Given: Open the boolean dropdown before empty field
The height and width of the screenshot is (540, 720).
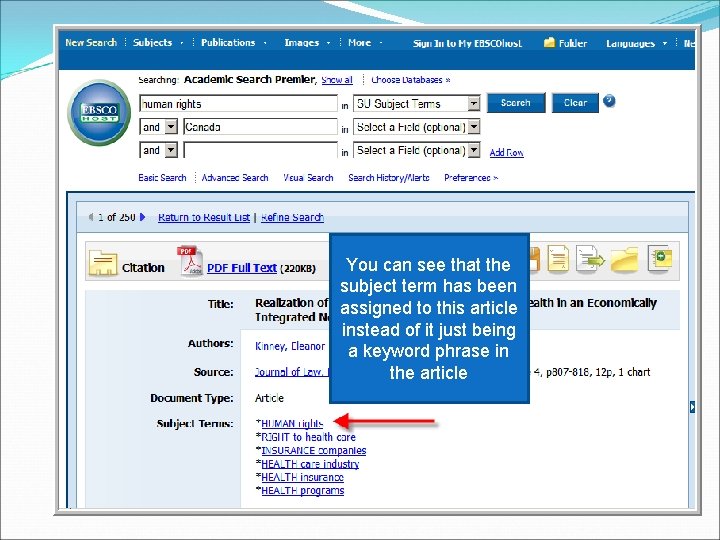Looking at the screenshot, I should click(x=171, y=150).
